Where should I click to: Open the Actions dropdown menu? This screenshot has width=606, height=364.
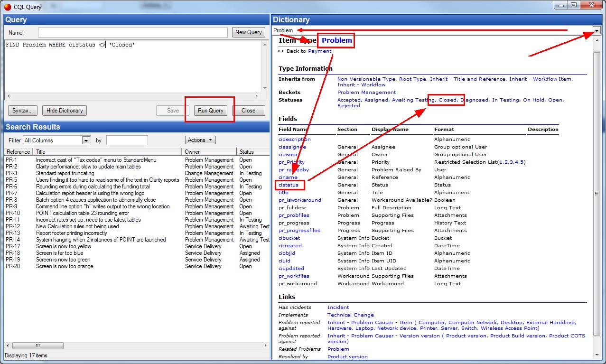click(x=200, y=140)
